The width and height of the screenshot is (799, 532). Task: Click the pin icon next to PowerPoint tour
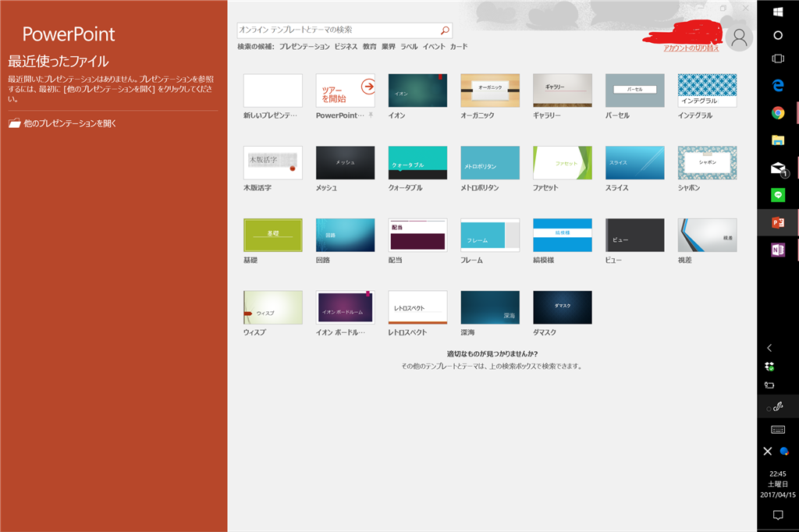pyautogui.click(x=371, y=115)
